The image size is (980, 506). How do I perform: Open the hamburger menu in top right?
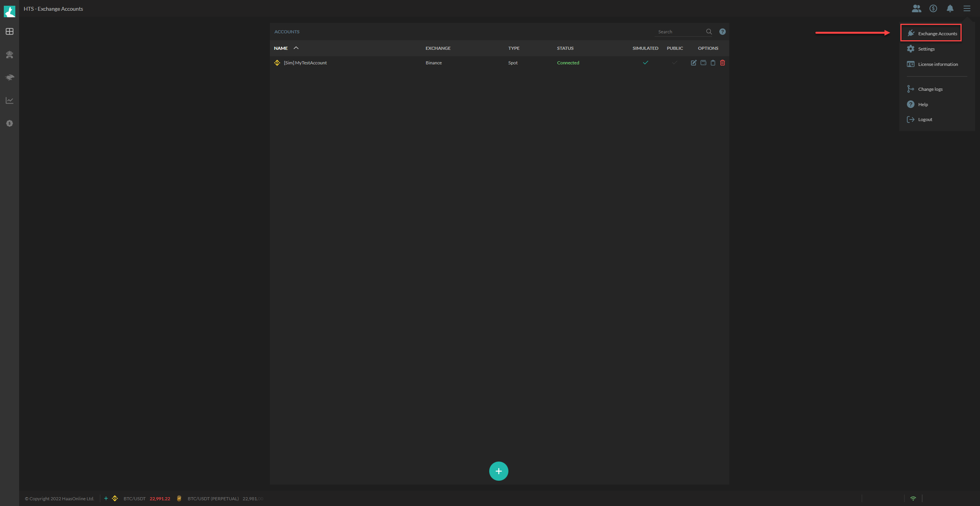(x=967, y=8)
